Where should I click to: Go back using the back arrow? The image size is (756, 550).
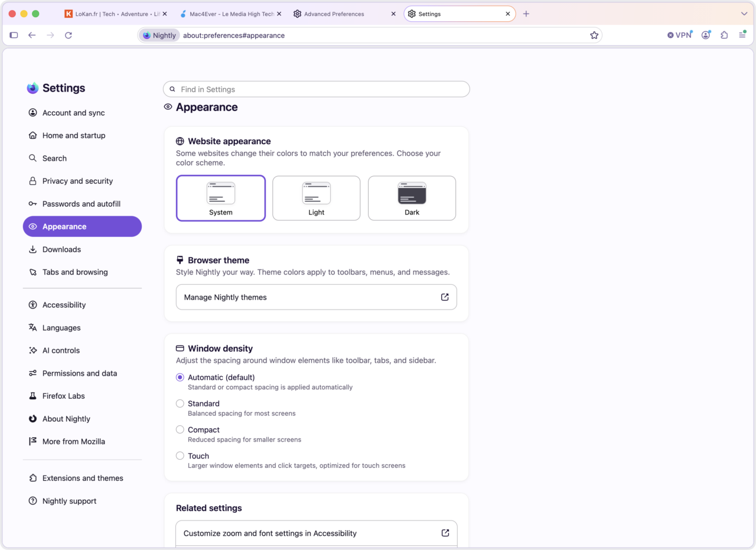tap(32, 35)
